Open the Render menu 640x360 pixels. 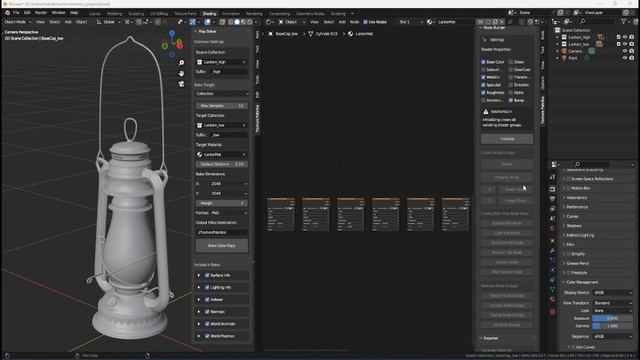click(x=41, y=13)
